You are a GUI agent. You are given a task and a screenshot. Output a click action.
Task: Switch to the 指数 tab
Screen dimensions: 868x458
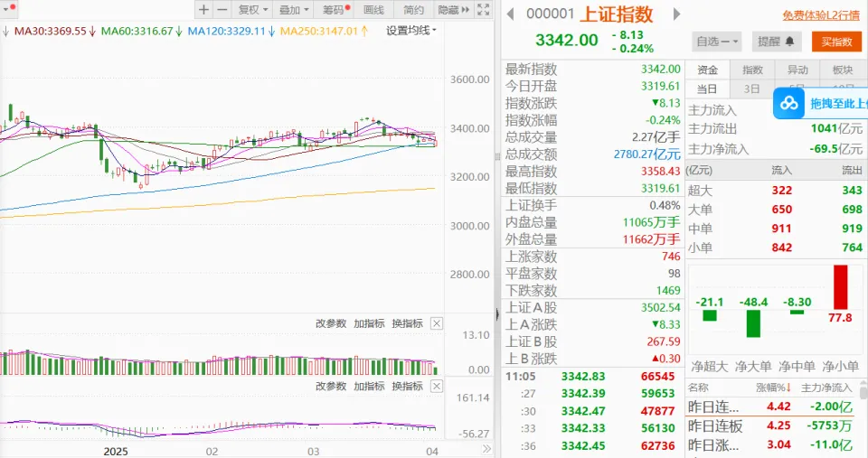752,70
